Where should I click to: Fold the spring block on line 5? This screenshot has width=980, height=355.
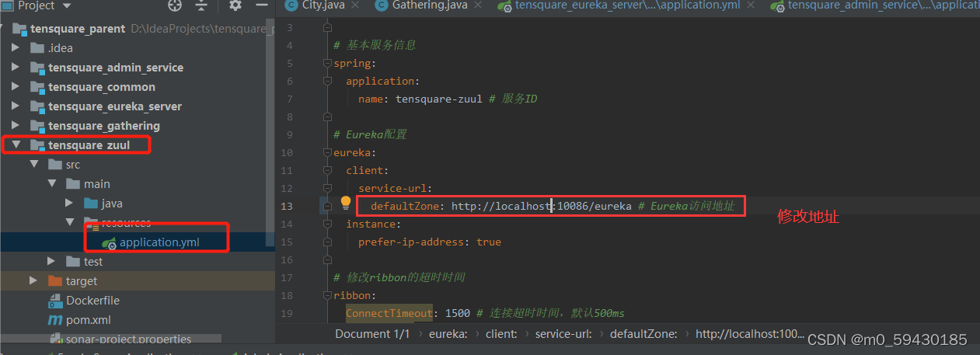click(328, 63)
